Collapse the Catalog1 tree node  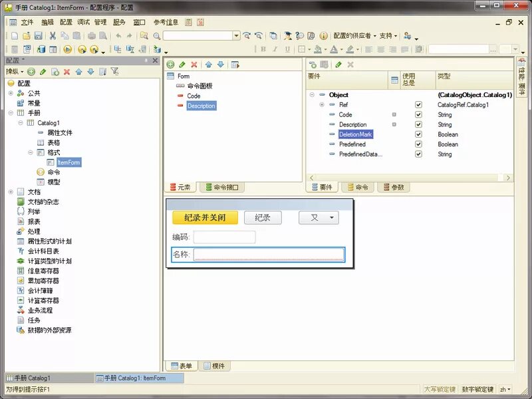coord(21,122)
